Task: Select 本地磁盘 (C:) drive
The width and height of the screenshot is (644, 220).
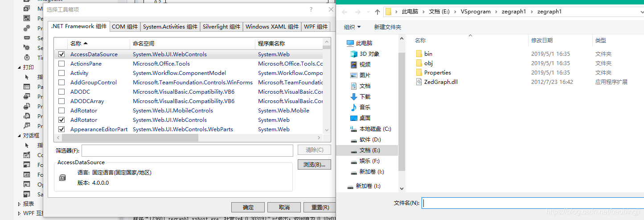Action: 375,129
